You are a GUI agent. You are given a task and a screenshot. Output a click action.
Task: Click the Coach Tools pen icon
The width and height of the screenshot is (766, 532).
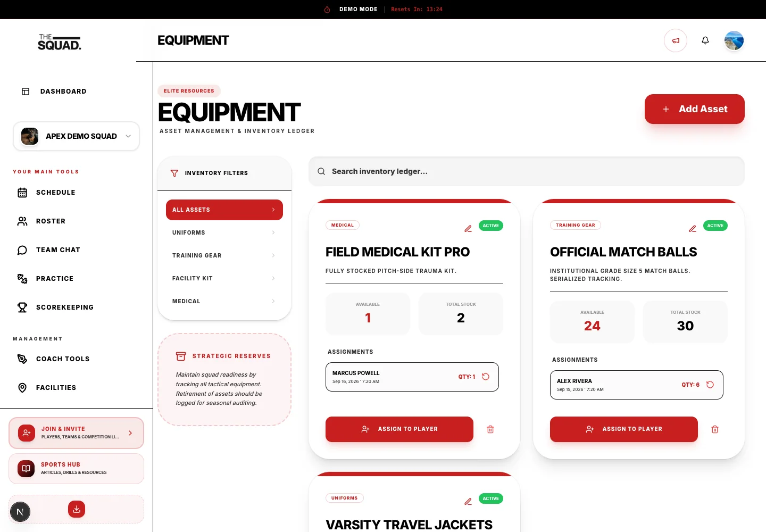[x=22, y=359]
